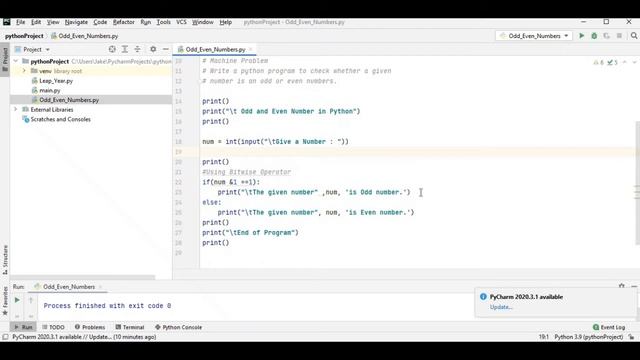Open the Navigate menu
Image resolution: width=640 pixels, height=360 pixels.
[76, 22]
